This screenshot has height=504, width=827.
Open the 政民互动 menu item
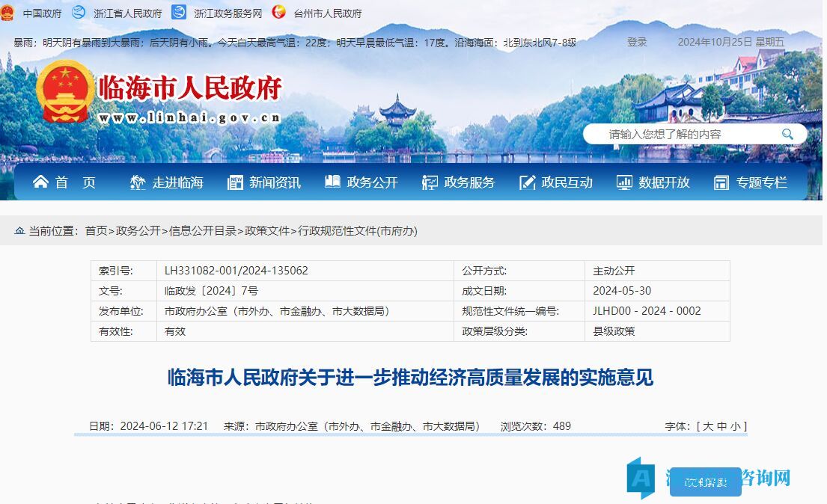pyautogui.click(x=567, y=182)
